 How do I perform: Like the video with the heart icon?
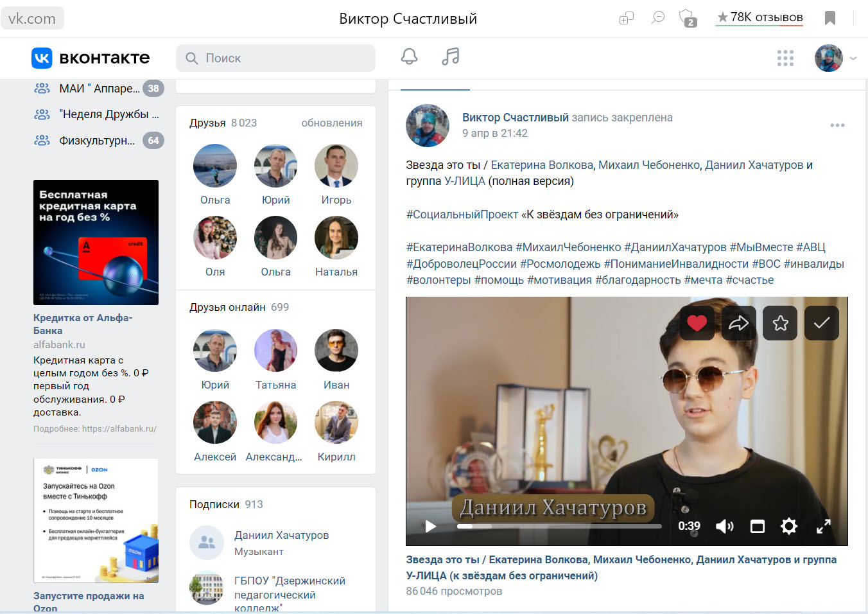[697, 323]
